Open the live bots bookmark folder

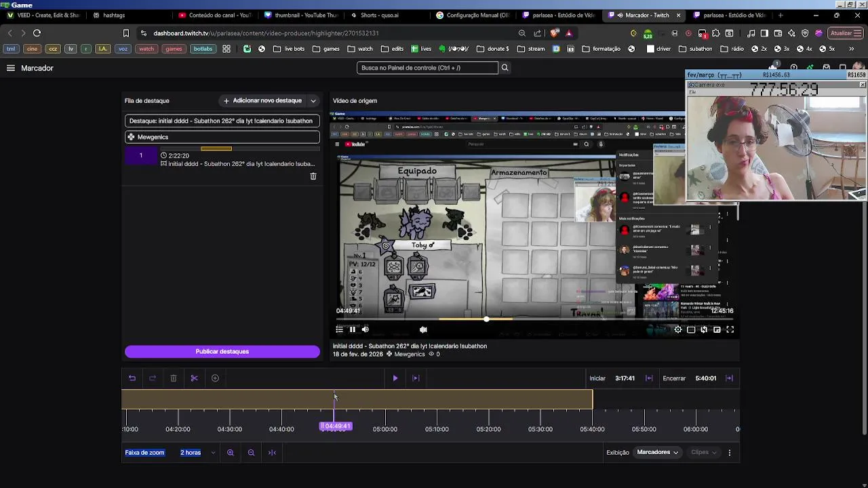point(288,49)
